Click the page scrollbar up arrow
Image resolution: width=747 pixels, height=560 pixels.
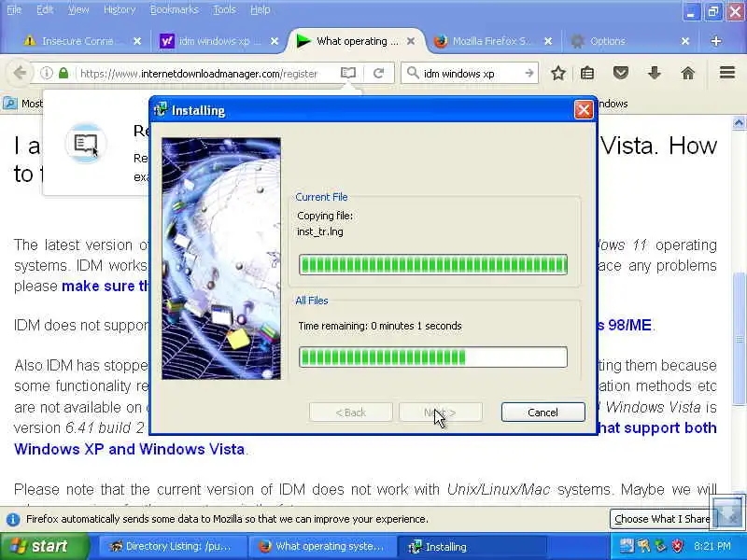coord(739,123)
